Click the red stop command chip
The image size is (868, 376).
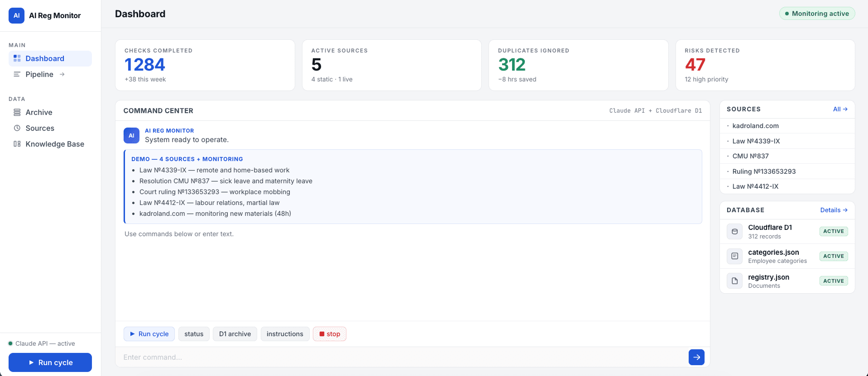330,334
